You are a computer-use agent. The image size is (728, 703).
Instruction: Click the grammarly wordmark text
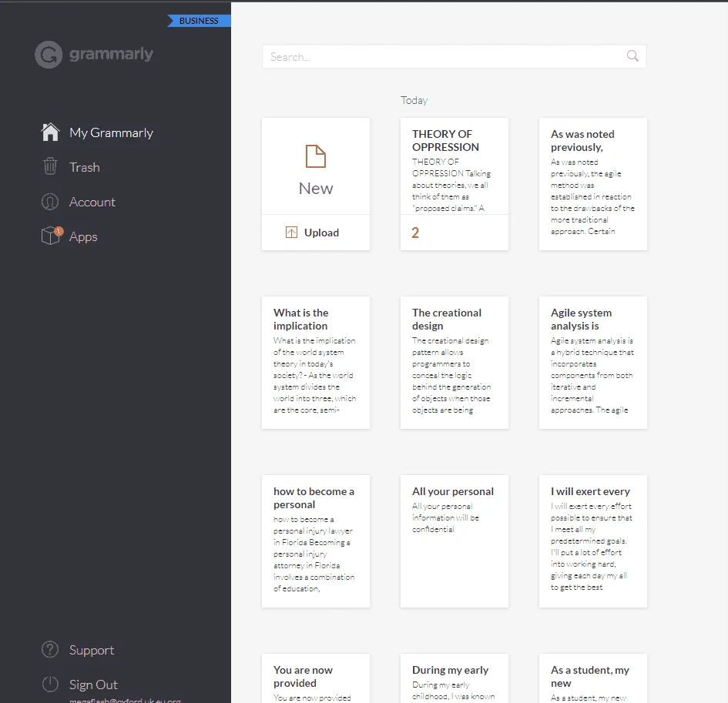click(111, 54)
